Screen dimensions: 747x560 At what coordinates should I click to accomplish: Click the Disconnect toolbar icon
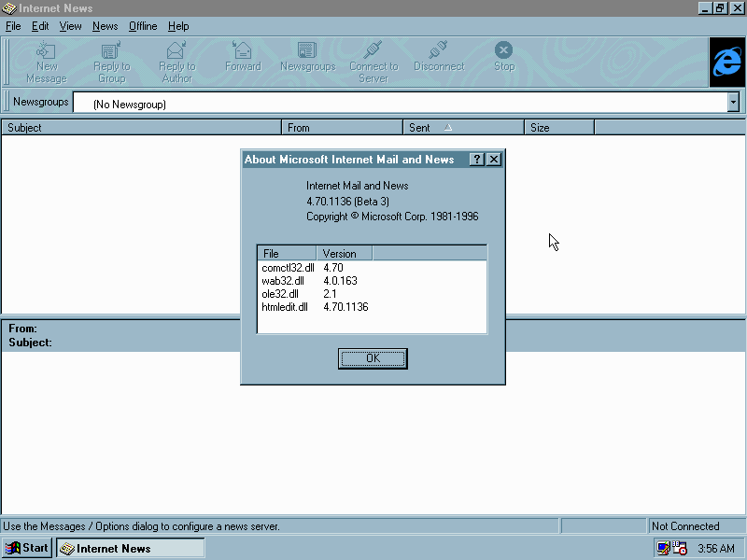[439, 51]
